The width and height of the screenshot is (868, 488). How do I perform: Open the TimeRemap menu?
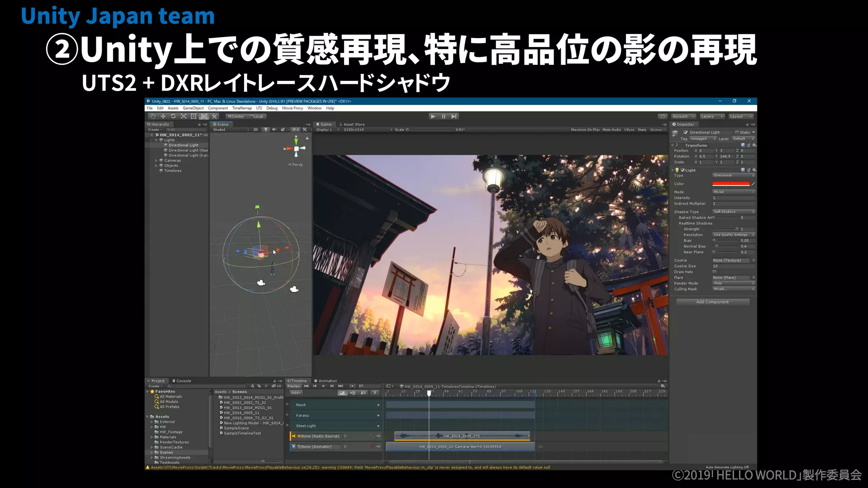242,108
